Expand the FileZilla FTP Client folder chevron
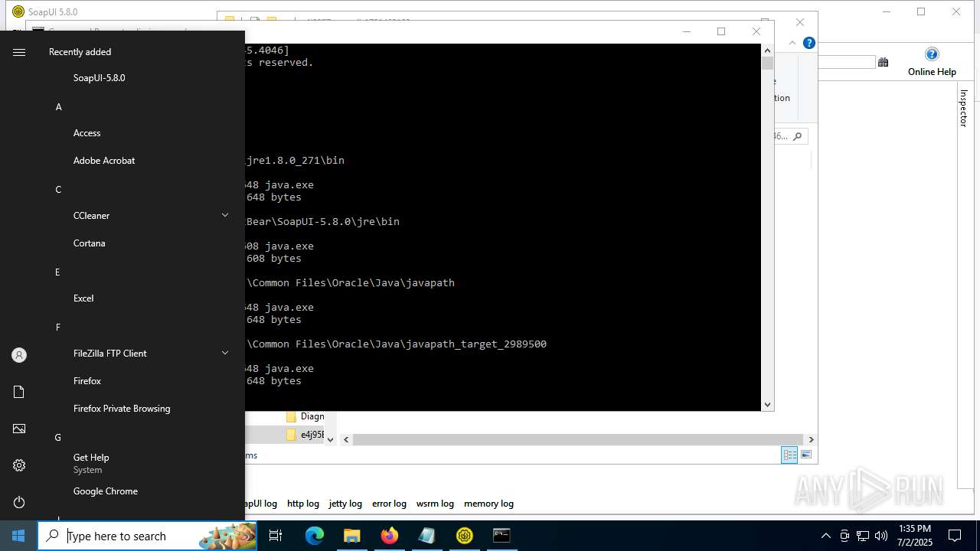 (x=225, y=354)
